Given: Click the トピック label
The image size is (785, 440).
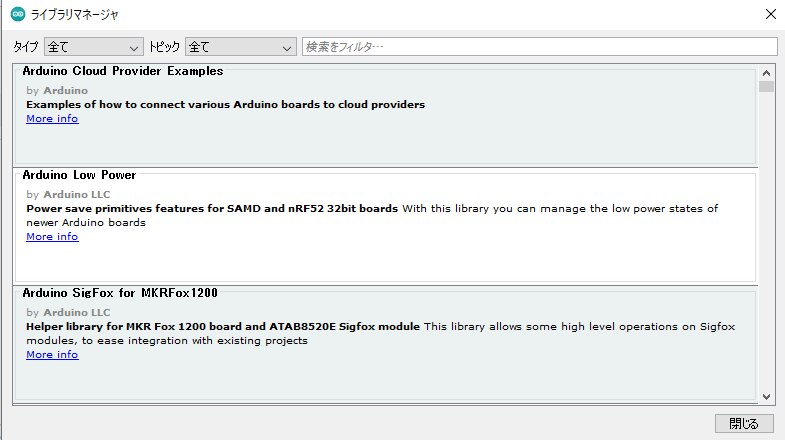Looking at the screenshot, I should [164, 47].
